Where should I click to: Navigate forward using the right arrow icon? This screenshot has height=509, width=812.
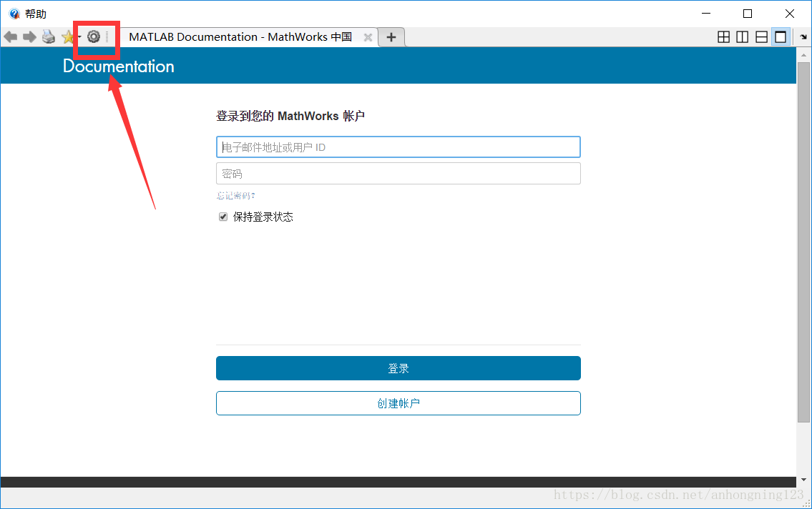tap(29, 36)
